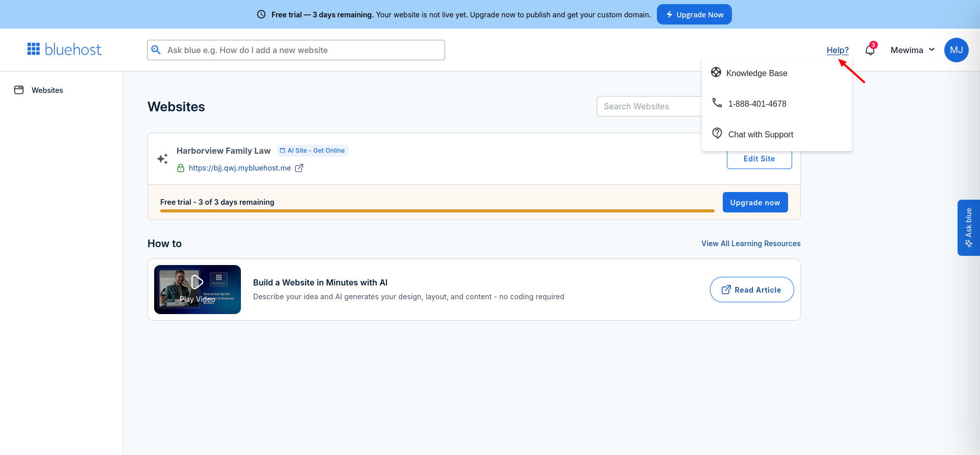
Task: Click the Help? link
Action: [838, 50]
